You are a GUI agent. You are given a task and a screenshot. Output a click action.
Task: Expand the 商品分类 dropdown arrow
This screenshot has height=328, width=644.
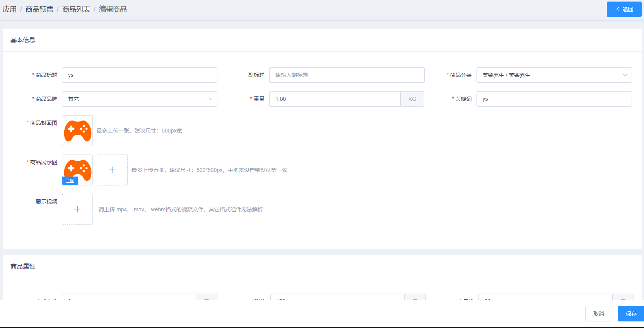point(625,75)
